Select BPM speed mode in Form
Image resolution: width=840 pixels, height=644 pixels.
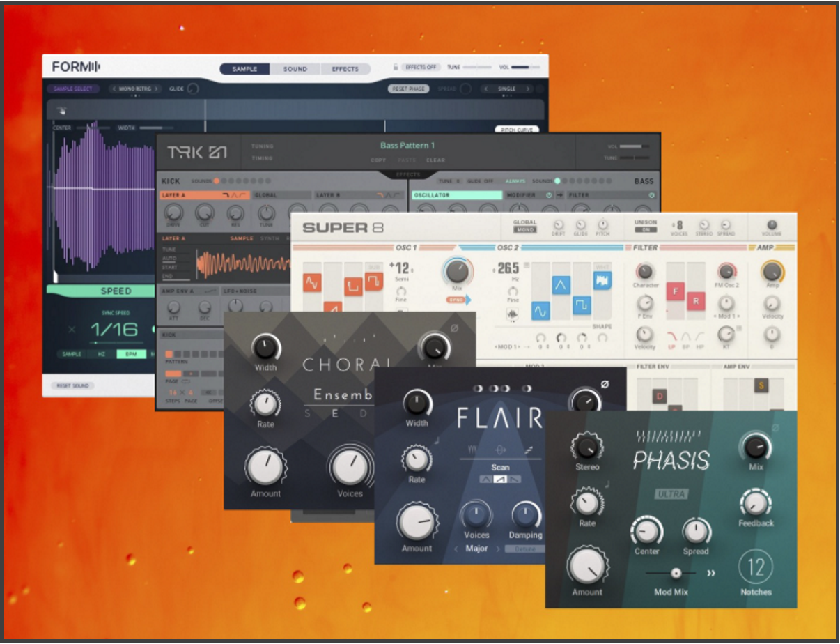pos(130,354)
